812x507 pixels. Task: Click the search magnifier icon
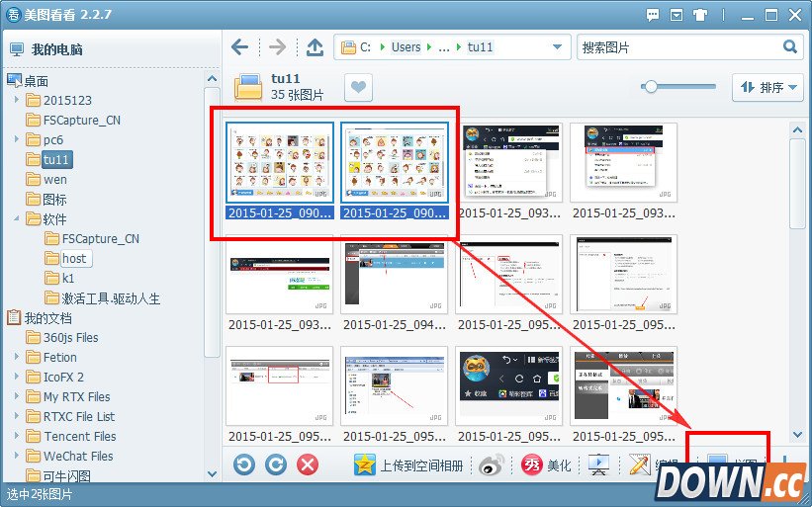coord(790,46)
